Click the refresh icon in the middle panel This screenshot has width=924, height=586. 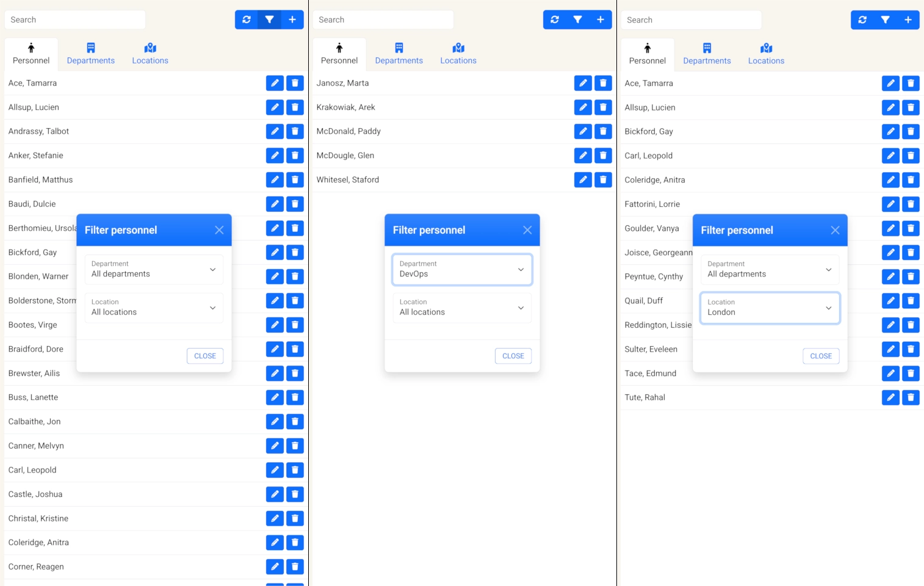click(x=555, y=20)
